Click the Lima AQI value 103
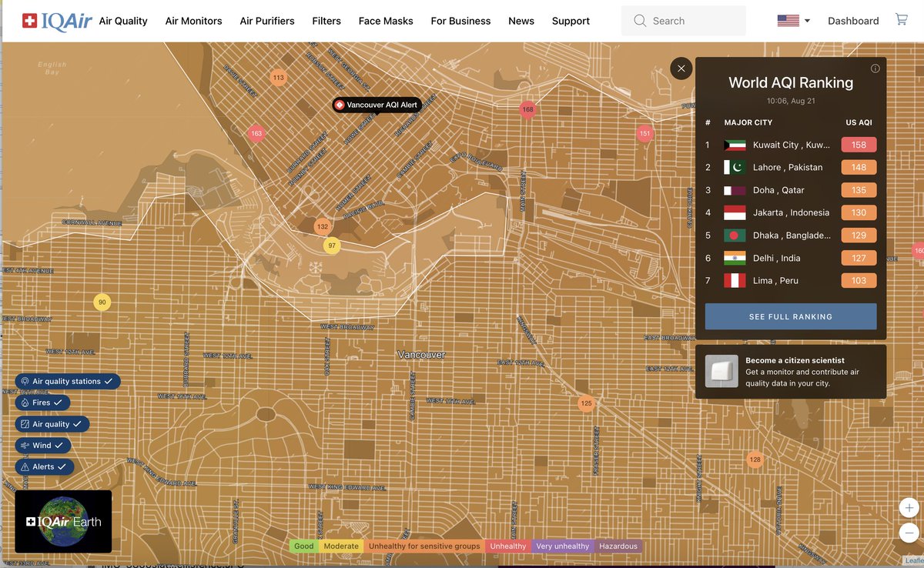Image resolution: width=924 pixels, height=568 pixels. pos(859,280)
